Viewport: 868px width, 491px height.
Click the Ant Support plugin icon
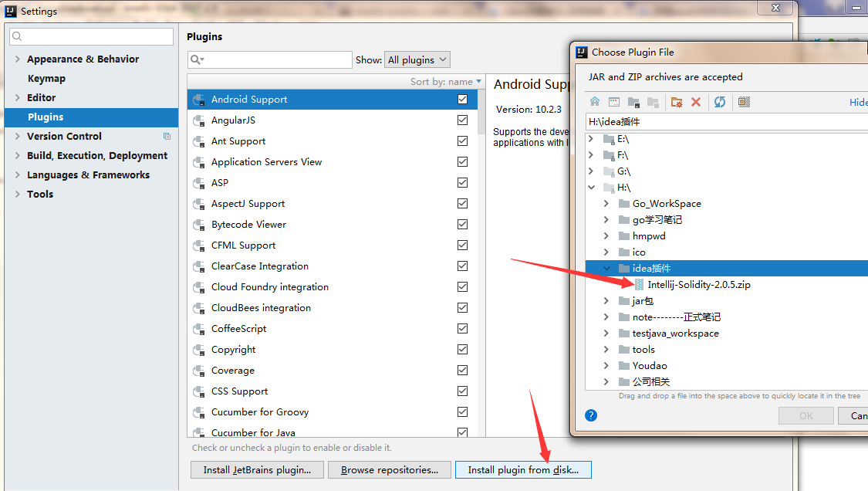point(199,141)
